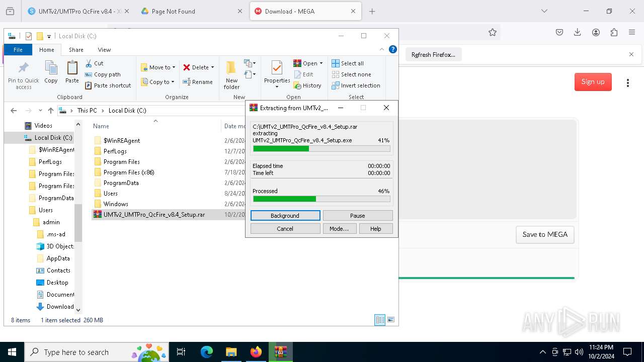This screenshot has height=362, width=644.
Task: Open the Properties icon in ribbon
Action: pyautogui.click(x=277, y=68)
